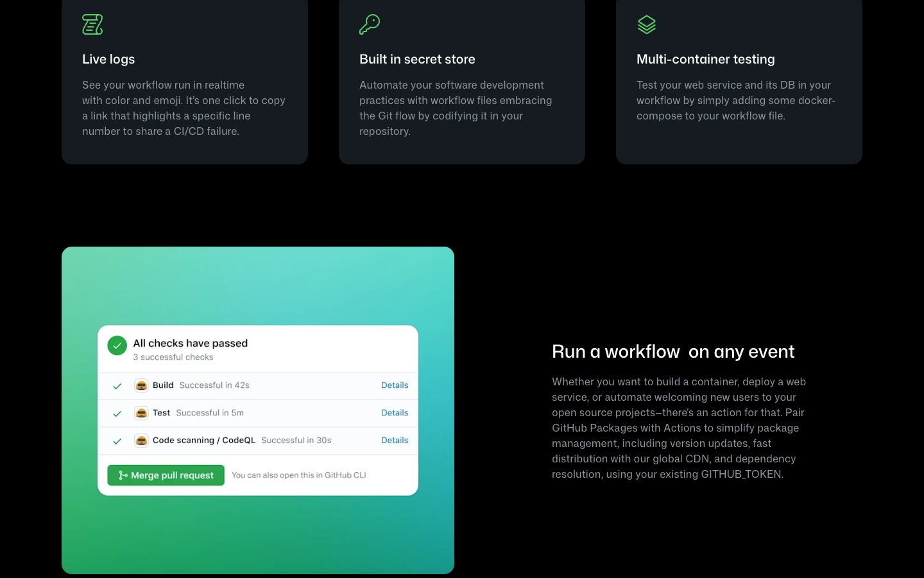Click the green checkmark in Test row
The image size is (924, 578).
click(x=117, y=414)
